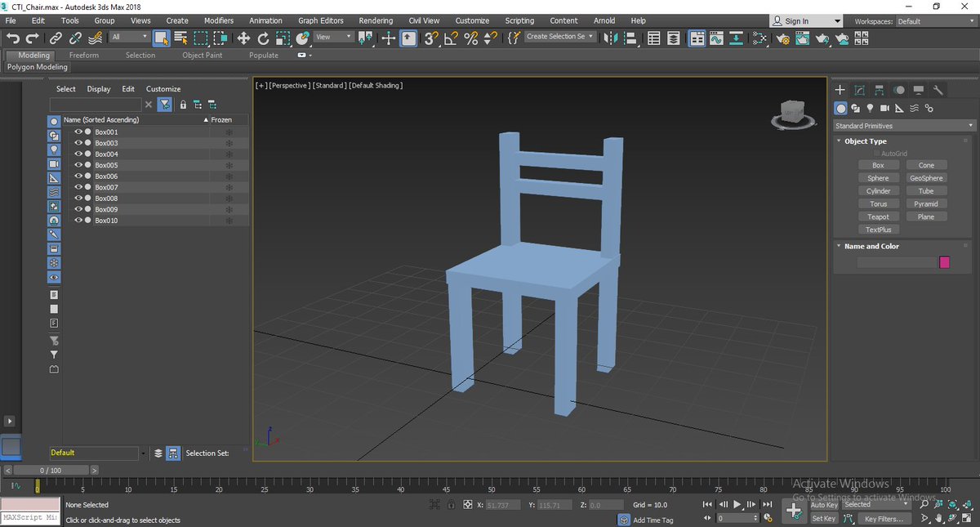Enable the AutoGrid checkbox

click(877, 154)
